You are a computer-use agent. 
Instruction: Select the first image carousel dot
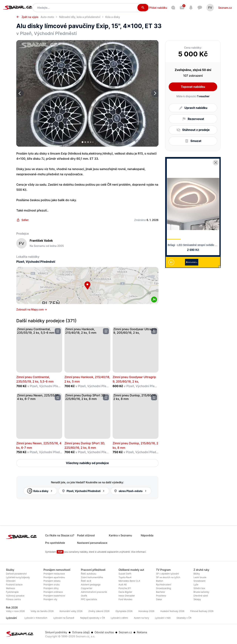[82, 142]
